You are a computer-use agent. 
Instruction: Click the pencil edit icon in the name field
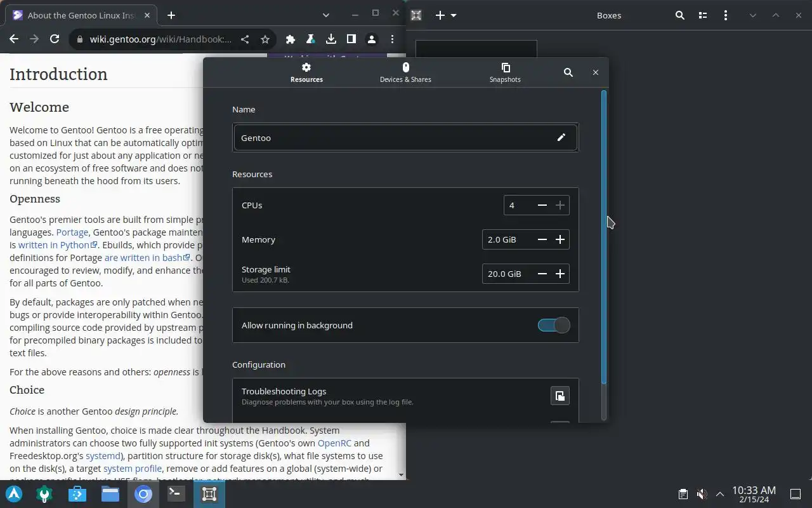pos(561,137)
